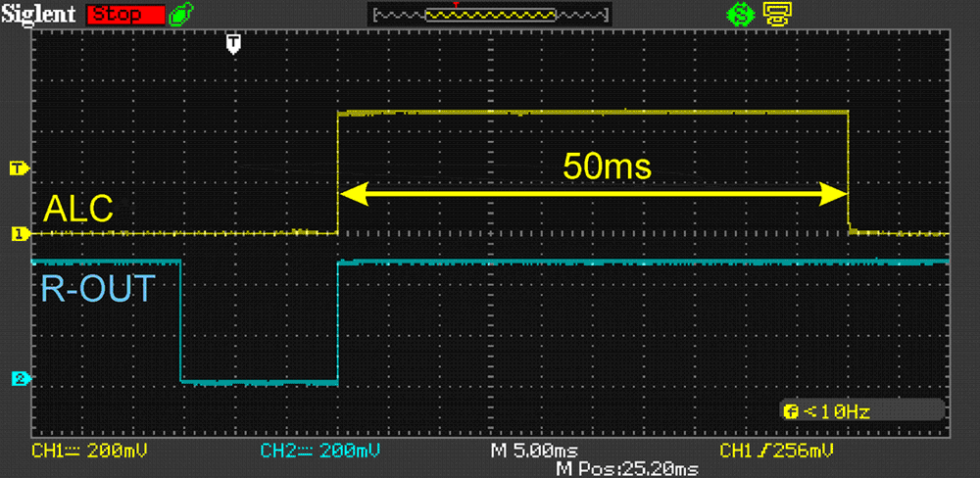The width and height of the screenshot is (980, 478).
Task: Click the yellow printer icon
Action: coord(773,15)
